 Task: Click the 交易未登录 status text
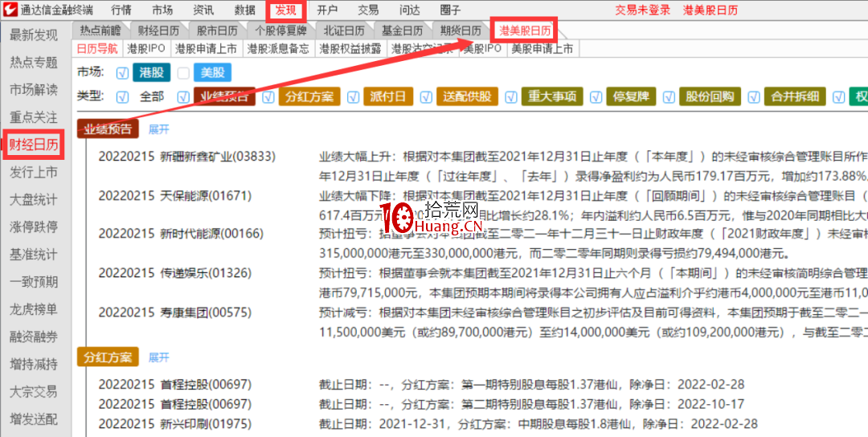643,10
